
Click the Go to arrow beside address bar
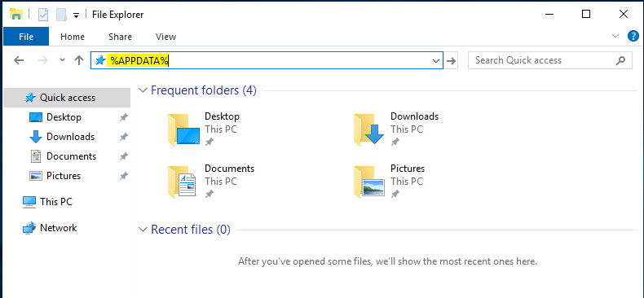(452, 61)
